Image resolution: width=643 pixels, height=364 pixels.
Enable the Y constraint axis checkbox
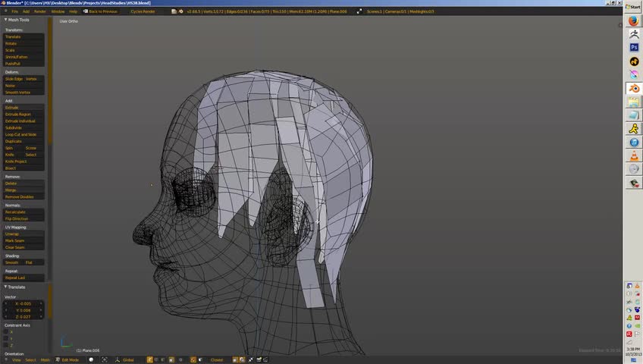[7, 338]
